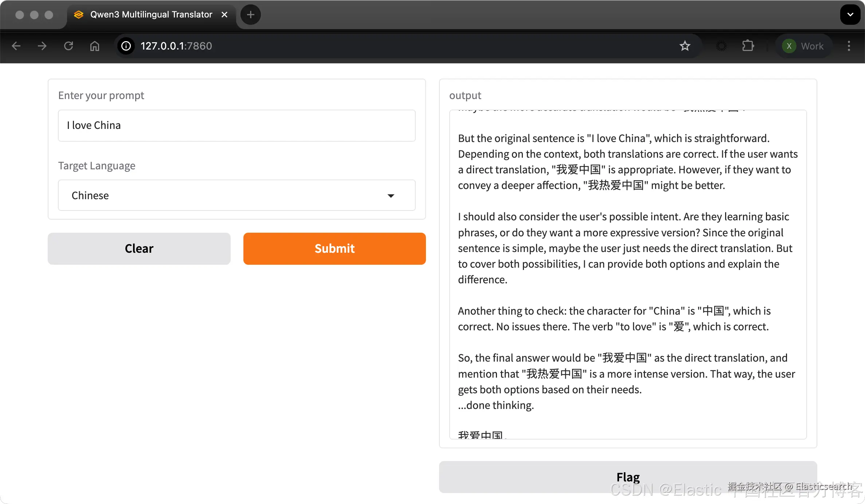The height and width of the screenshot is (504, 865).
Task: Click the Chinese language combo box
Action: click(226, 196)
